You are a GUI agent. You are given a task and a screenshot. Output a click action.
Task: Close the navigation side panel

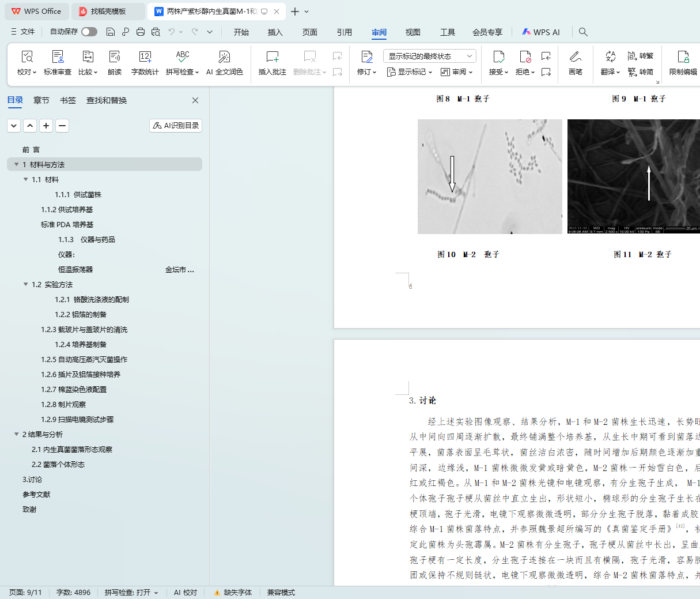195,100
